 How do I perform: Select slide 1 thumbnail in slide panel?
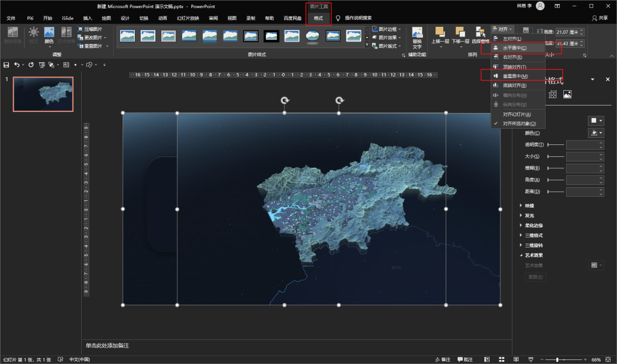click(x=43, y=94)
